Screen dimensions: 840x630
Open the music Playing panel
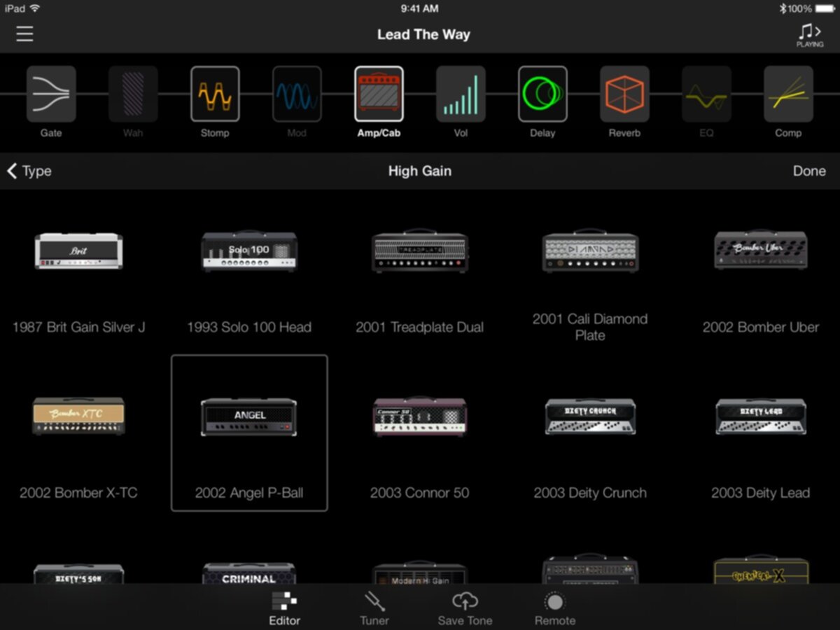pyautogui.click(x=809, y=34)
